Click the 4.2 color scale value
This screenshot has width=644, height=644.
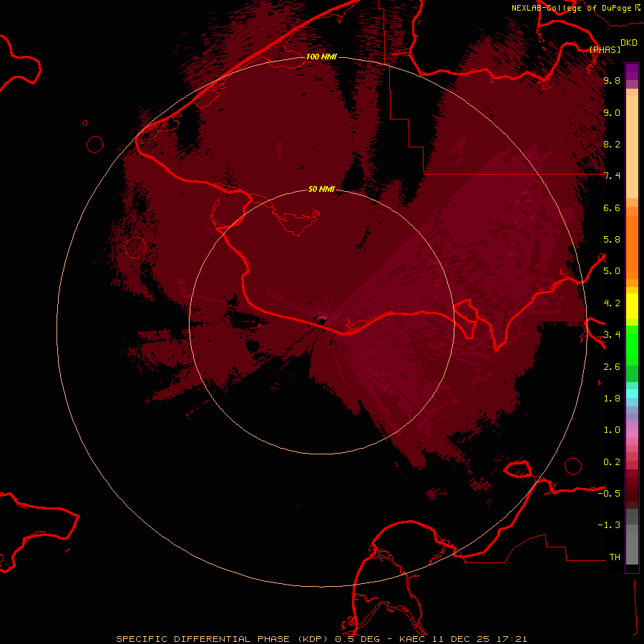tap(612, 303)
